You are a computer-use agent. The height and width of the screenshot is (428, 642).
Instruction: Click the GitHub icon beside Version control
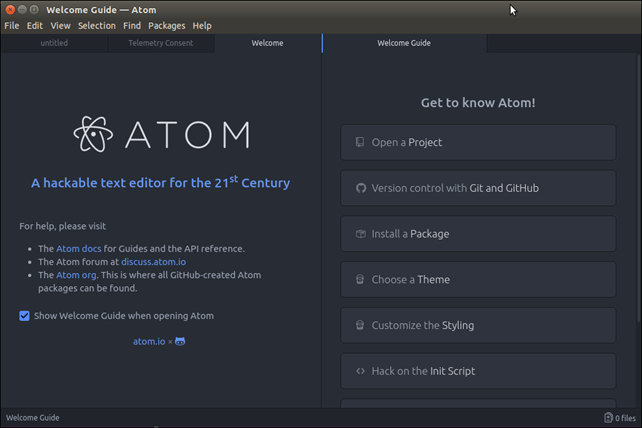click(360, 188)
